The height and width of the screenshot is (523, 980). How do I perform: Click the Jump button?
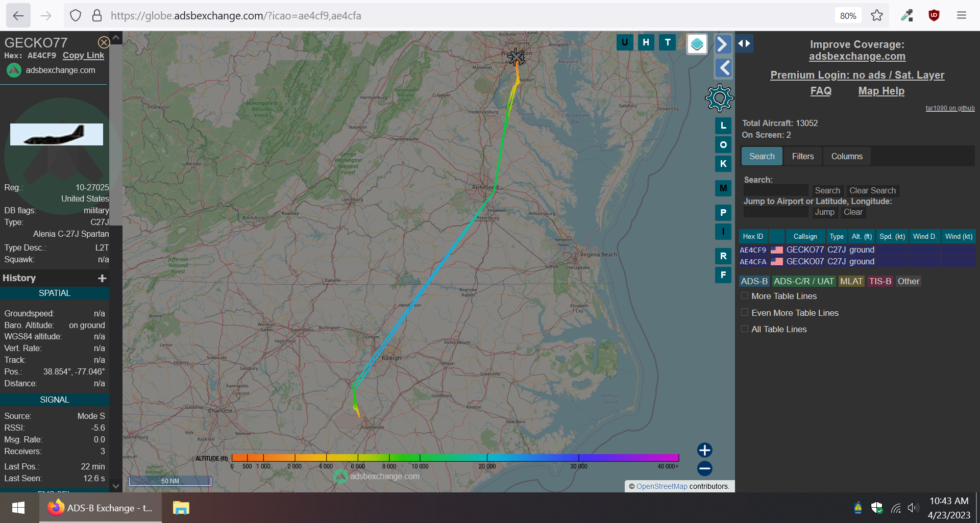tap(824, 212)
